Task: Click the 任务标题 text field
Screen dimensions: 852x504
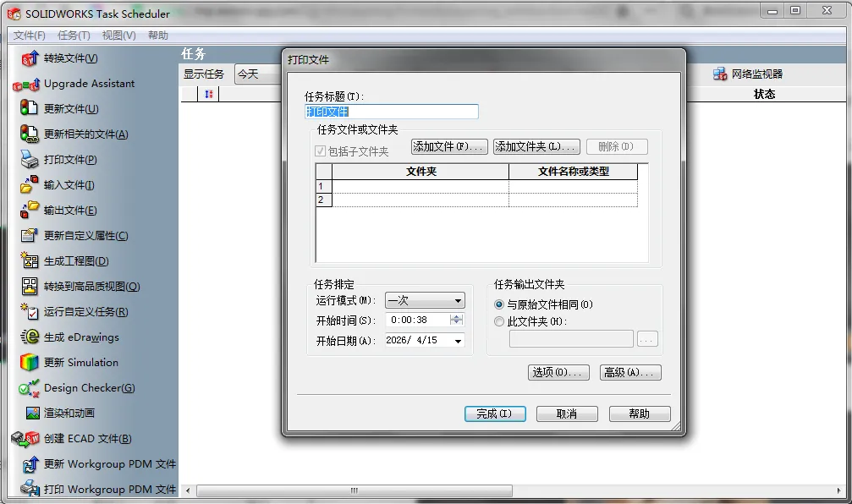Action: (x=391, y=112)
